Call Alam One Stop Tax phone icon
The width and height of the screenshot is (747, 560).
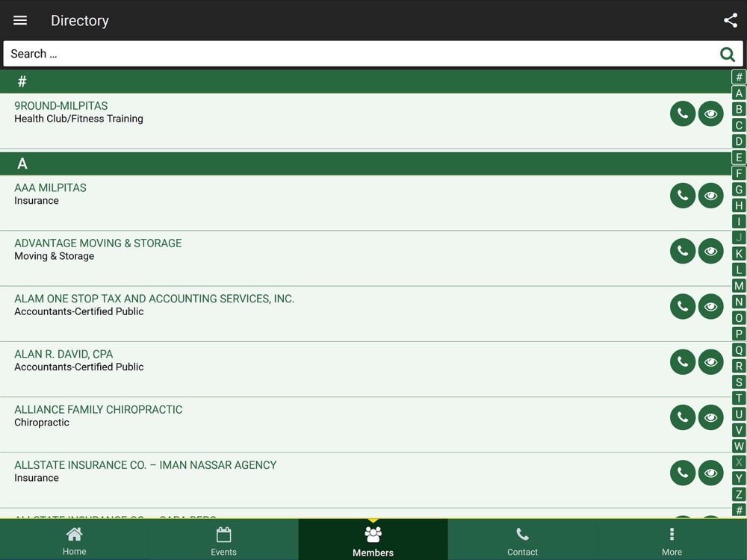pos(683,307)
